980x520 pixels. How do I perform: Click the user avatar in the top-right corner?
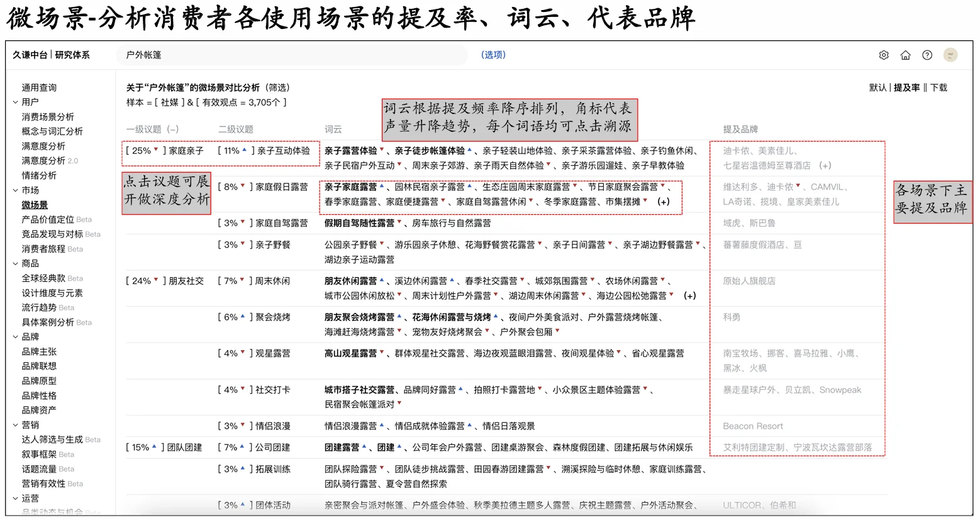click(x=950, y=55)
